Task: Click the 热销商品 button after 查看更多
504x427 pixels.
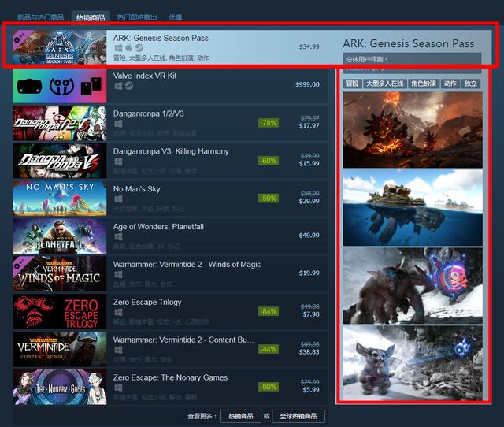Action: tap(241, 416)
